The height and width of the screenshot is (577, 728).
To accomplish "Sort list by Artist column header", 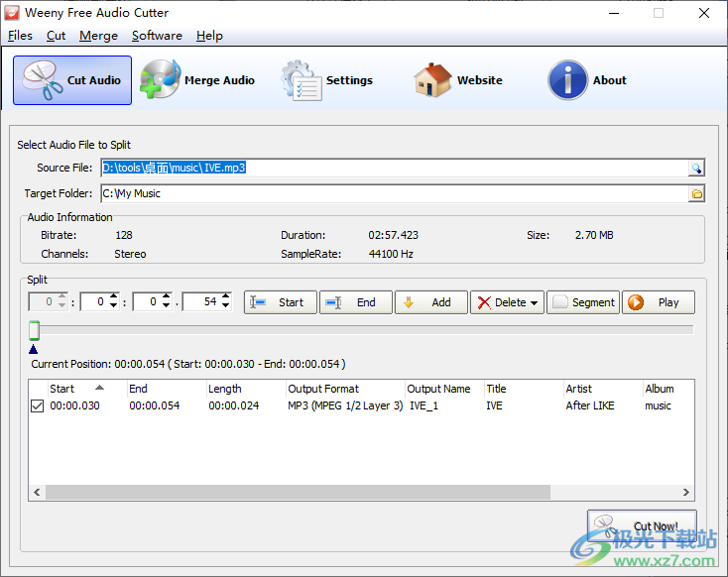I will coord(604,389).
